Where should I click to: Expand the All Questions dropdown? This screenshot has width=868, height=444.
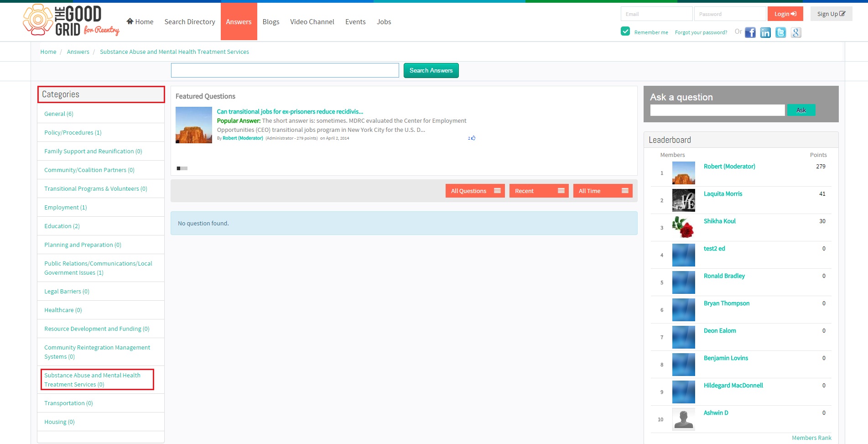coord(475,191)
